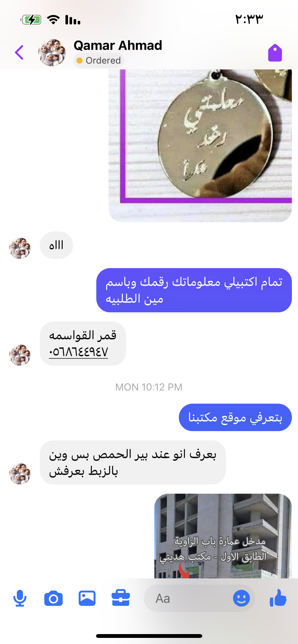This screenshot has width=298, height=644.
Task: Start voice message with microphone icon
Action: click(20, 598)
